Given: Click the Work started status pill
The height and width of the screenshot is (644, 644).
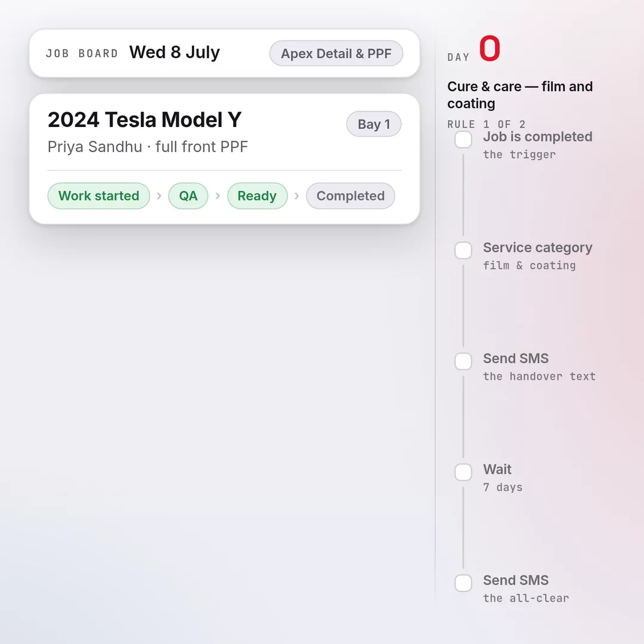Looking at the screenshot, I should (98, 196).
